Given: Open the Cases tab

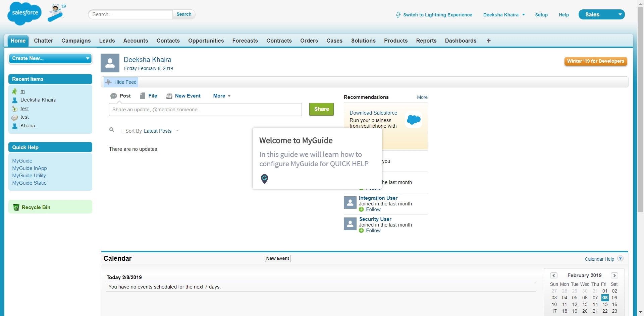Looking at the screenshot, I should coord(334,41).
